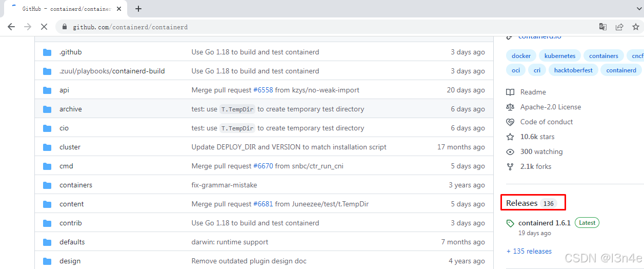Select the containerd topic tag
The height and width of the screenshot is (269, 644).
tap(621, 70)
